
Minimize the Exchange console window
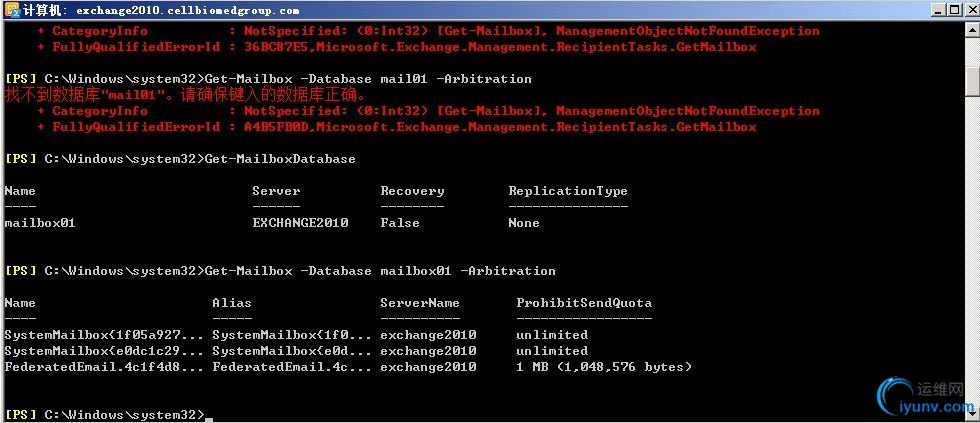pyautogui.click(x=938, y=10)
